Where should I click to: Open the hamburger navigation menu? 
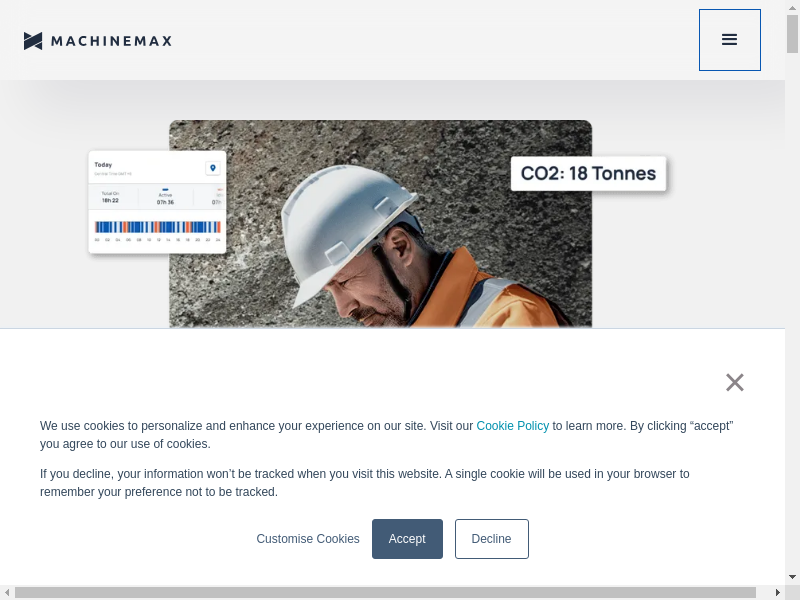(x=729, y=40)
